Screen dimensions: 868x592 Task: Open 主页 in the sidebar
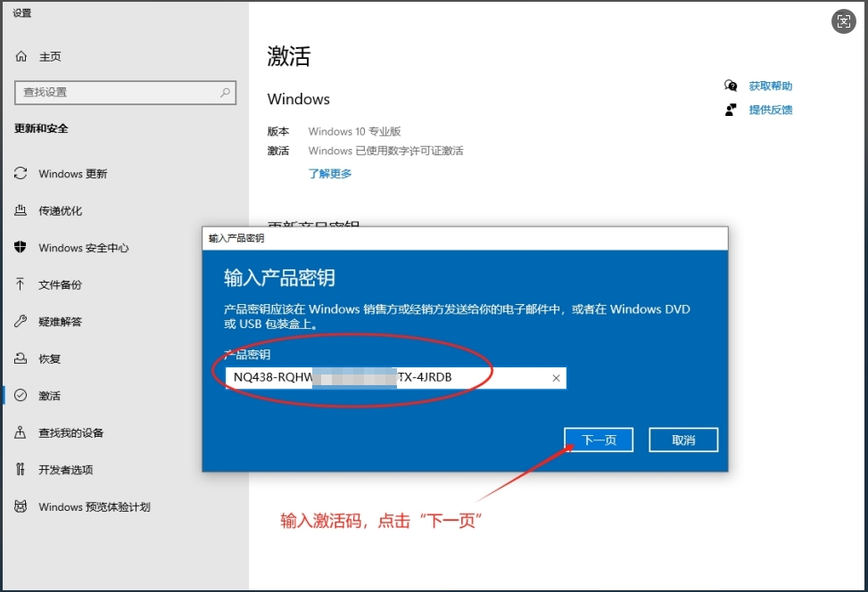point(50,56)
